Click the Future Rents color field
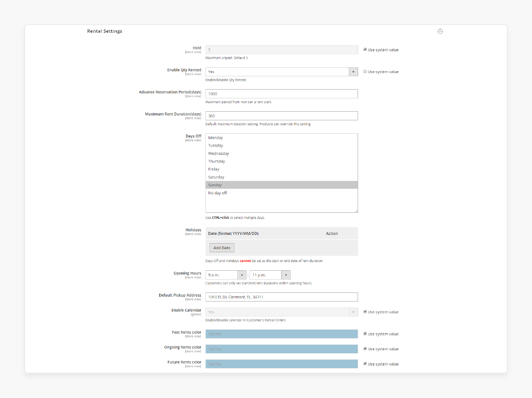 [x=281, y=364]
